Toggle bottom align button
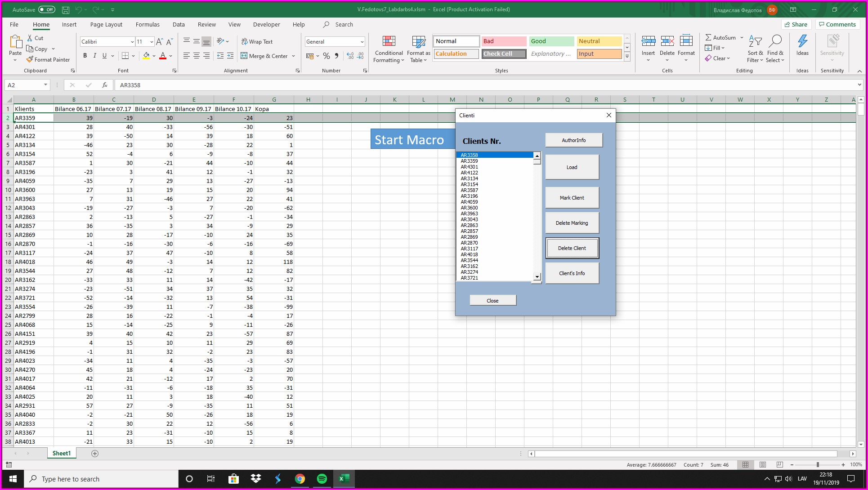 pyautogui.click(x=206, y=42)
